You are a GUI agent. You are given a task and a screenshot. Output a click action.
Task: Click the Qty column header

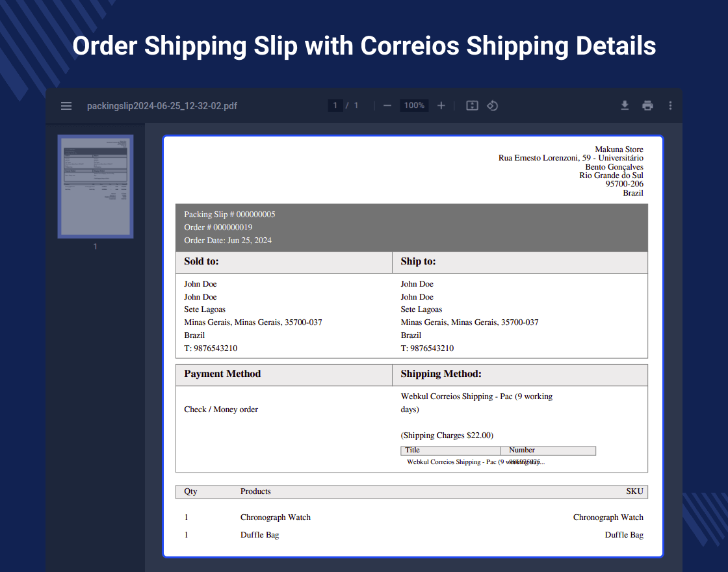pyautogui.click(x=190, y=491)
